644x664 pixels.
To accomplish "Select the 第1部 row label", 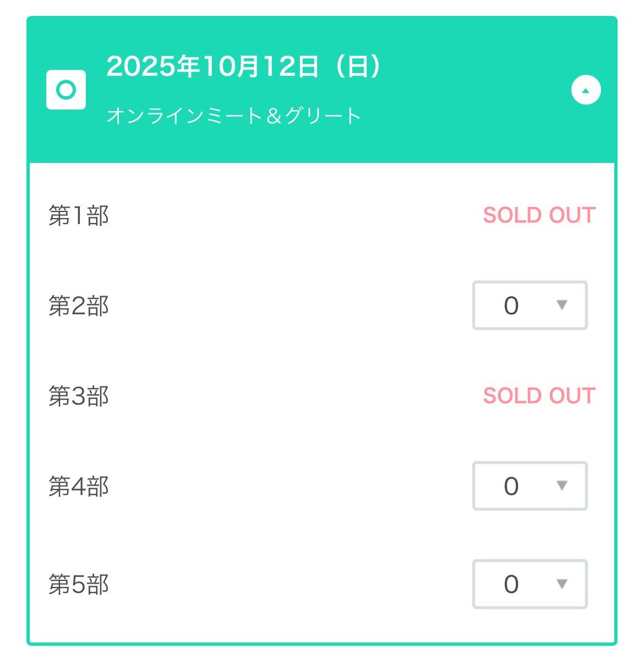I will coord(79,215).
